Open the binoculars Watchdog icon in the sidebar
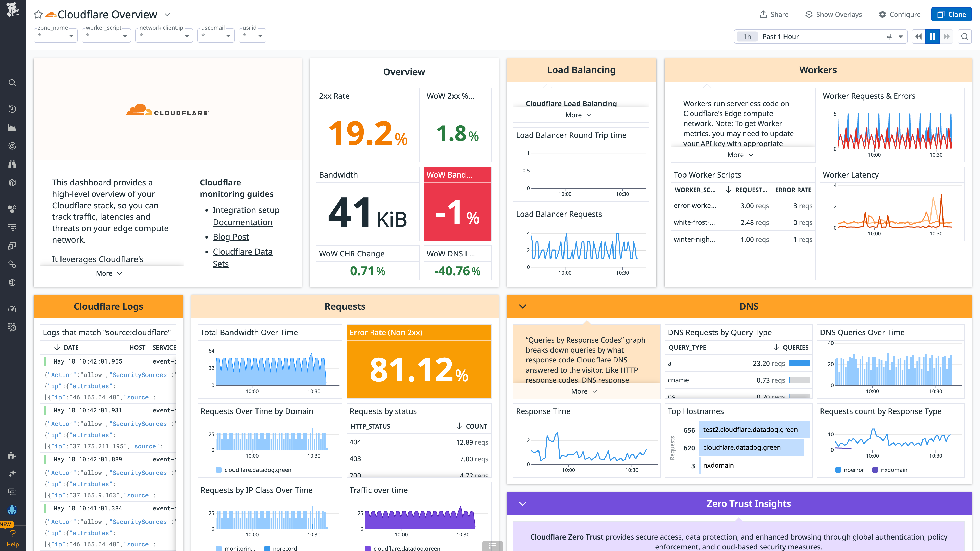 pos(13,164)
